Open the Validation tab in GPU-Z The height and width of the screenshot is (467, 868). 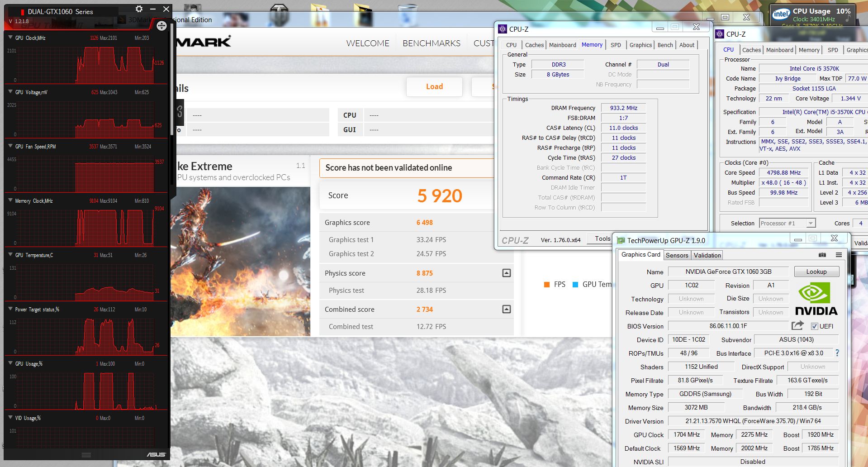coord(707,255)
